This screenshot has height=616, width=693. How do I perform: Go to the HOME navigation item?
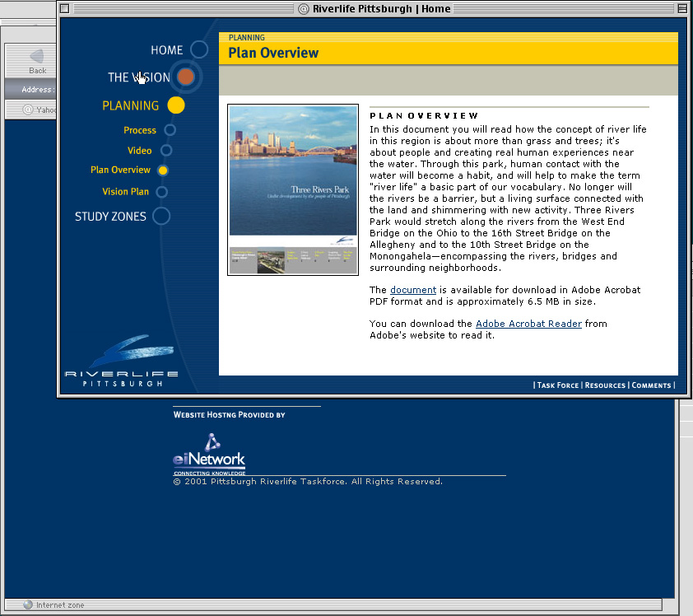[x=166, y=50]
